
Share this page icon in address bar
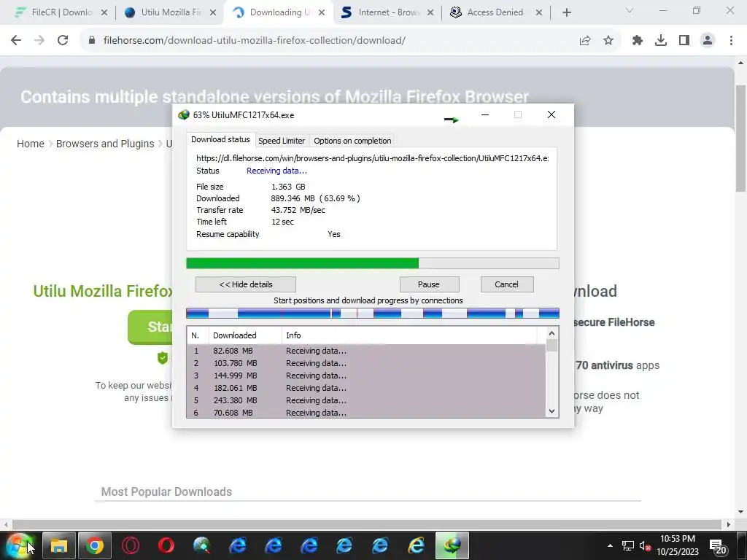[585, 41]
